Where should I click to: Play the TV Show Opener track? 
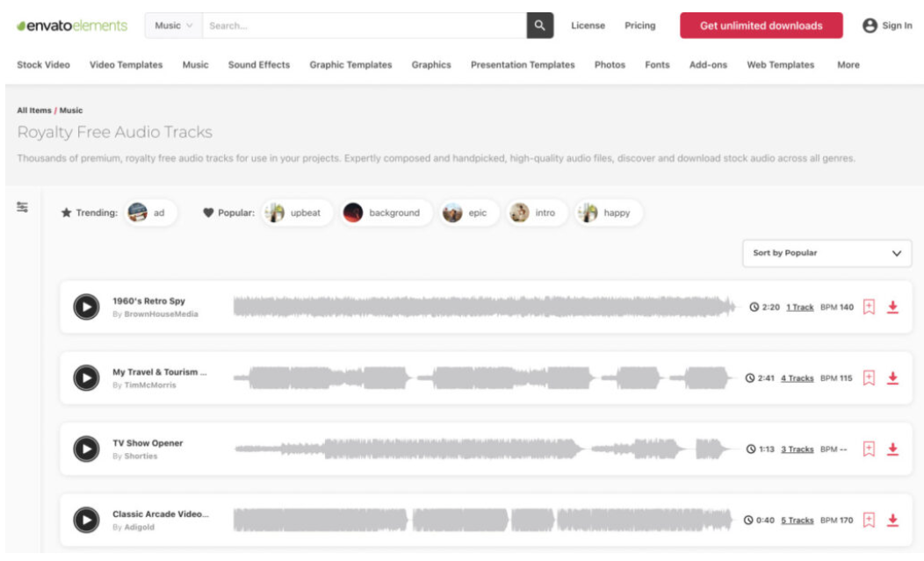[86, 449]
